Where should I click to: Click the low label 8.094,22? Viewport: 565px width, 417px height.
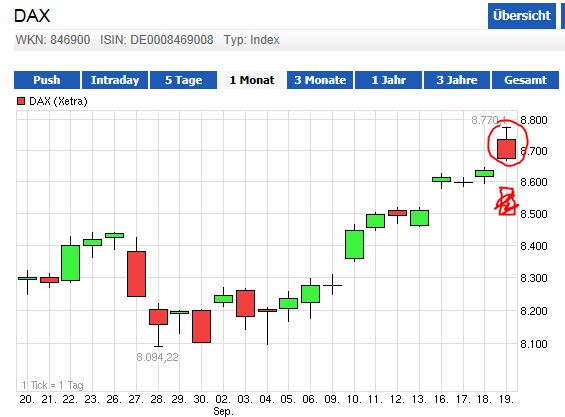click(157, 357)
